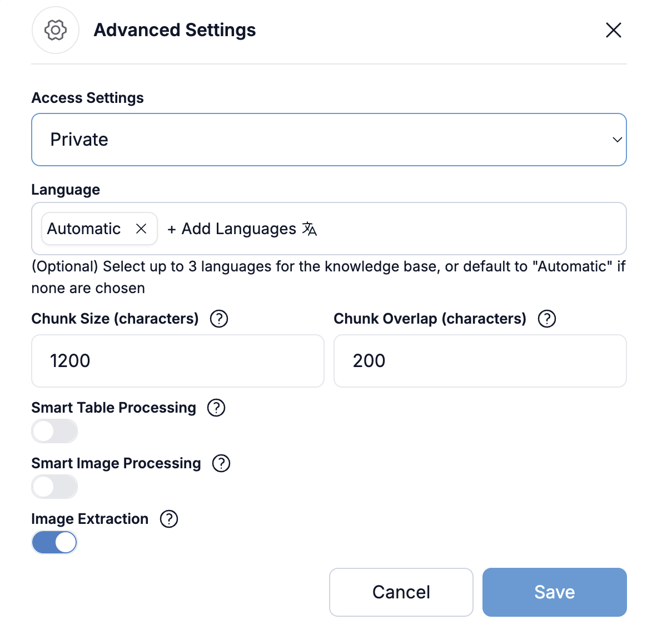Remove the Automatic language tag
657x644 pixels.
tap(141, 229)
